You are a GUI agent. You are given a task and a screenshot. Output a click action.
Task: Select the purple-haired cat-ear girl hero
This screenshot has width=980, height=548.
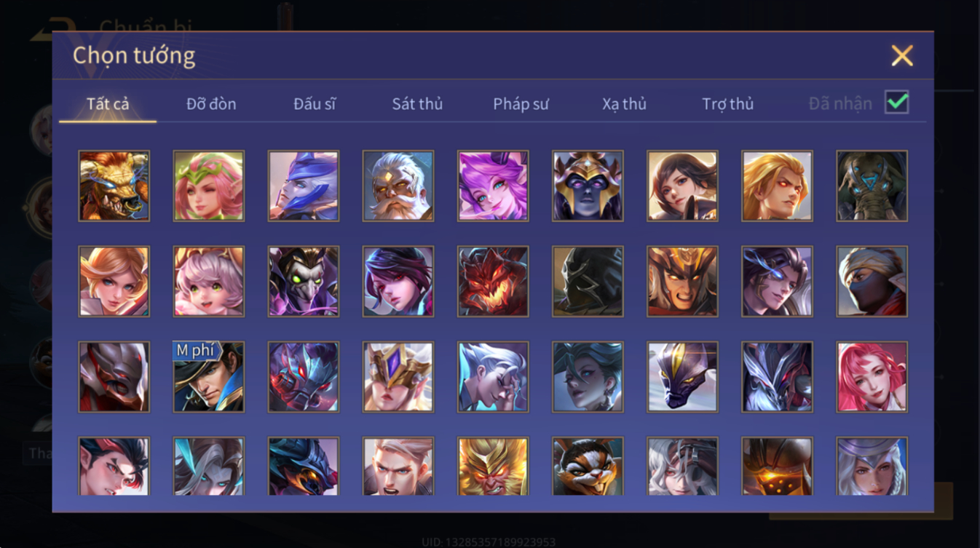493,186
